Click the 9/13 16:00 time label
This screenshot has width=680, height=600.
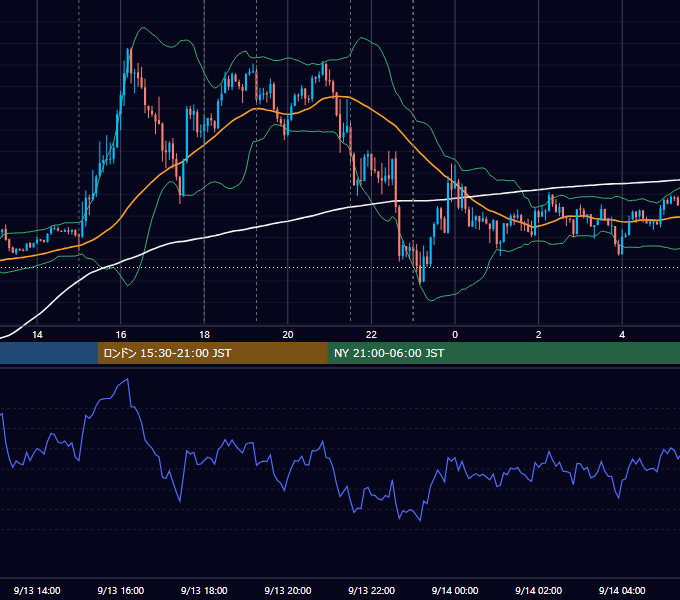[121, 590]
